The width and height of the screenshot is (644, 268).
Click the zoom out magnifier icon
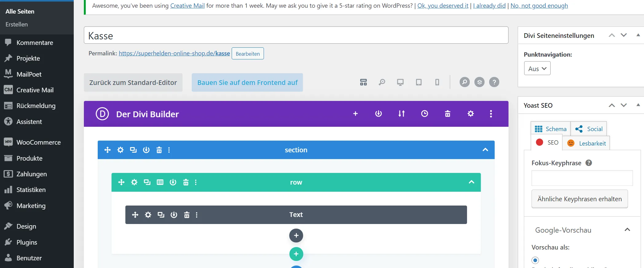point(382,82)
